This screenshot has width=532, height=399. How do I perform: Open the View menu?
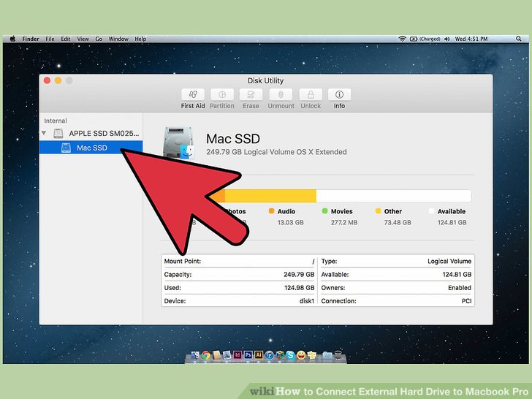click(83, 39)
